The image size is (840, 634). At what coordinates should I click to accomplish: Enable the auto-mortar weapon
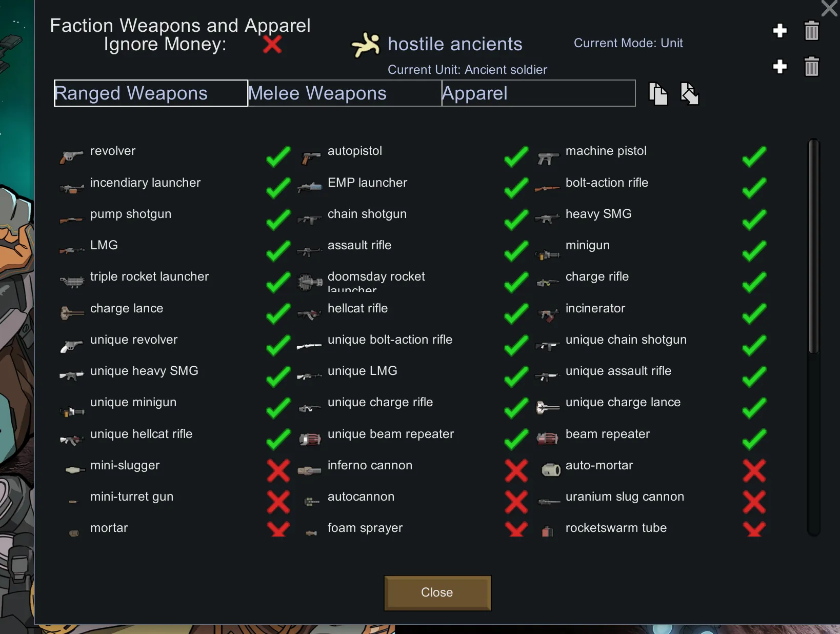(754, 471)
